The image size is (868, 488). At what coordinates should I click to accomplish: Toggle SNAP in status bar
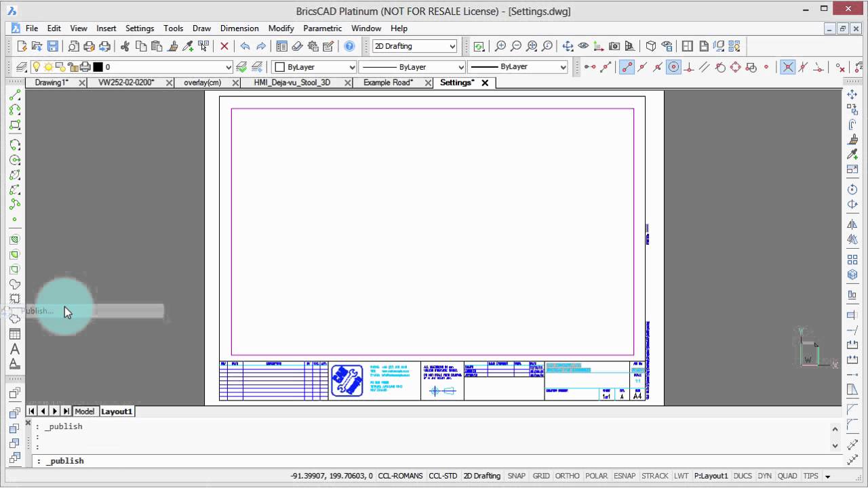coord(517,476)
